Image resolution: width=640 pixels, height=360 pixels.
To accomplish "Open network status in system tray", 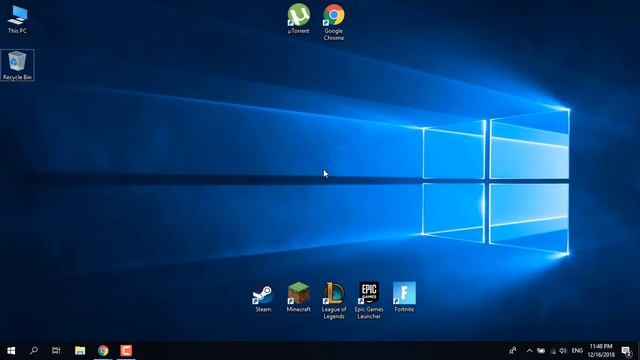I will [x=553, y=351].
